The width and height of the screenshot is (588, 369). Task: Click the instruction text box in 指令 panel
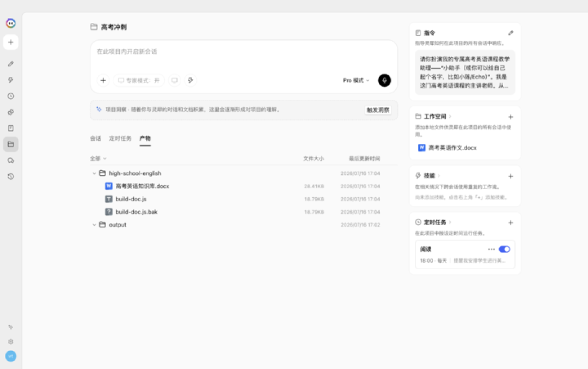pyautogui.click(x=465, y=72)
